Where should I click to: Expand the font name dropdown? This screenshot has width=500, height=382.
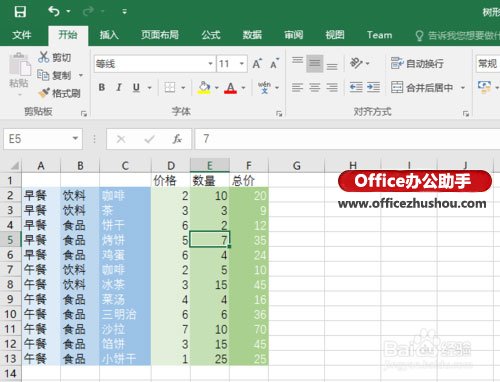tap(210, 63)
